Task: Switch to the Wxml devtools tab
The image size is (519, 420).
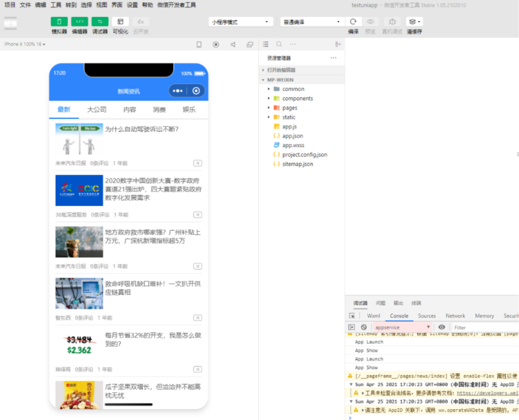Action: (x=374, y=316)
